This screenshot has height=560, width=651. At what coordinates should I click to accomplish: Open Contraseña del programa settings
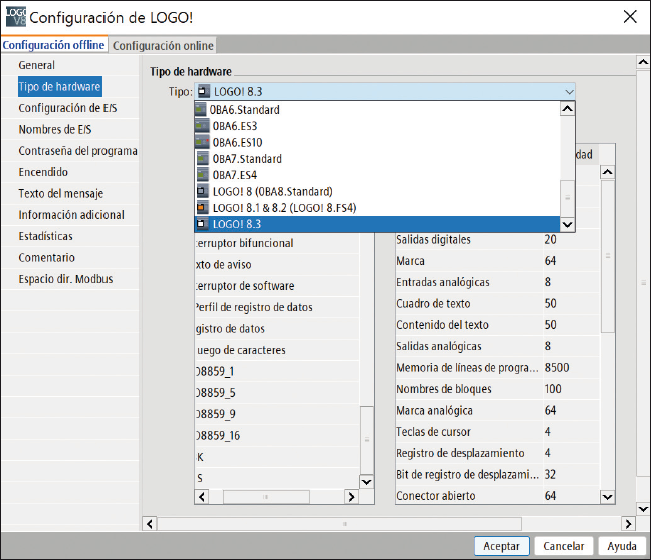point(78,151)
